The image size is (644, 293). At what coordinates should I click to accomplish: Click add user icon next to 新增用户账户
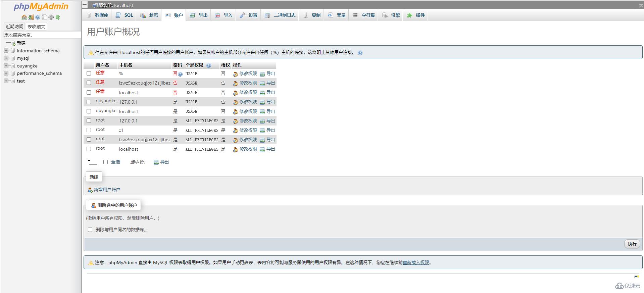tap(90, 190)
